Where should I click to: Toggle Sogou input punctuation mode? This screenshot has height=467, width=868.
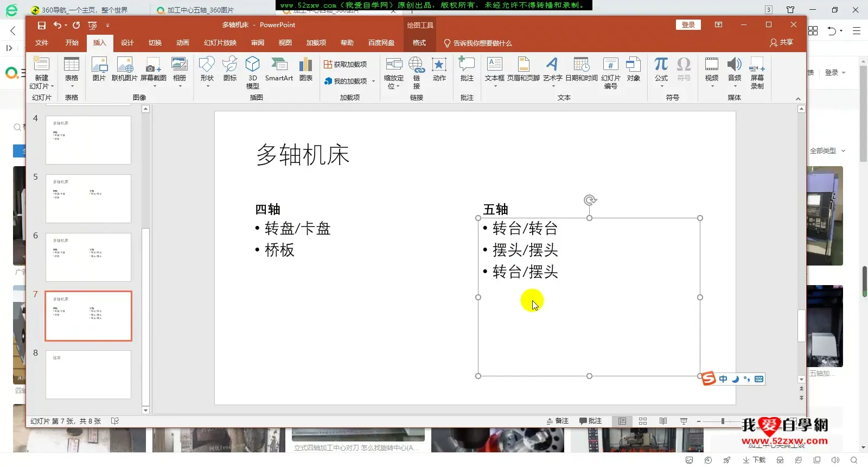click(747, 379)
